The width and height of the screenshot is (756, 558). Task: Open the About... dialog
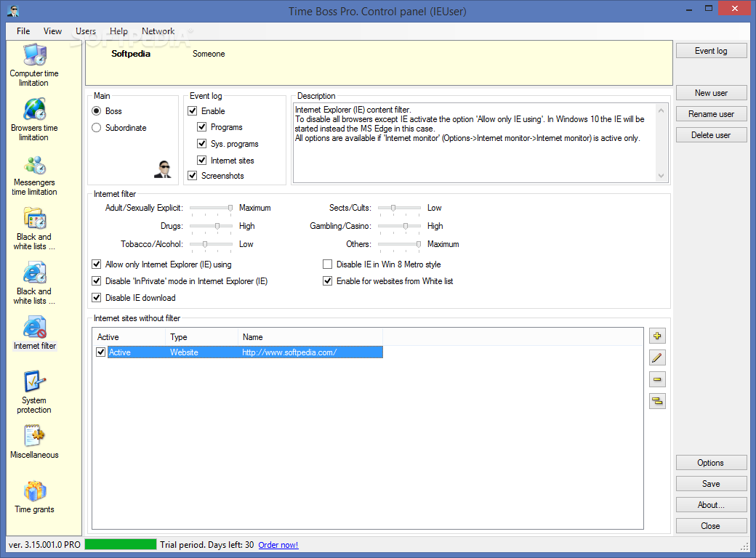[711, 505]
